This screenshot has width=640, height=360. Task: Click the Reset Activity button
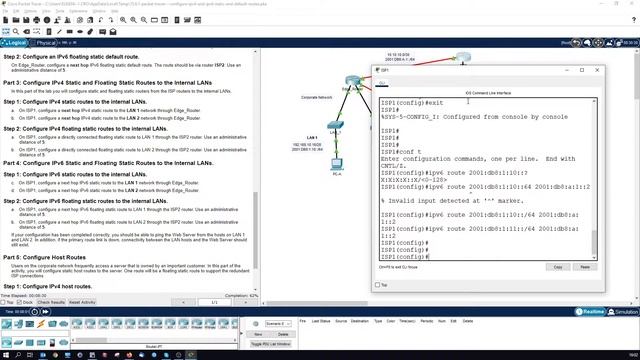[x=82, y=302]
